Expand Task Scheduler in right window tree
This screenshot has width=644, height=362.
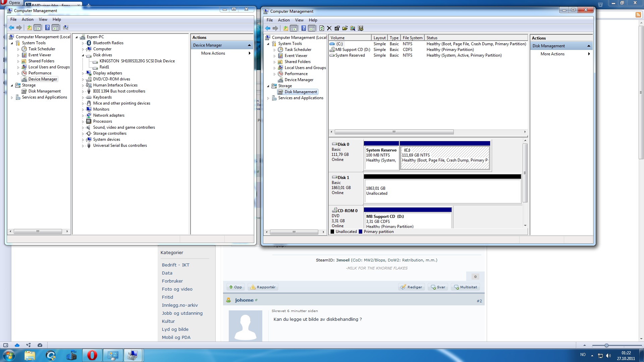(x=274, y=50)
